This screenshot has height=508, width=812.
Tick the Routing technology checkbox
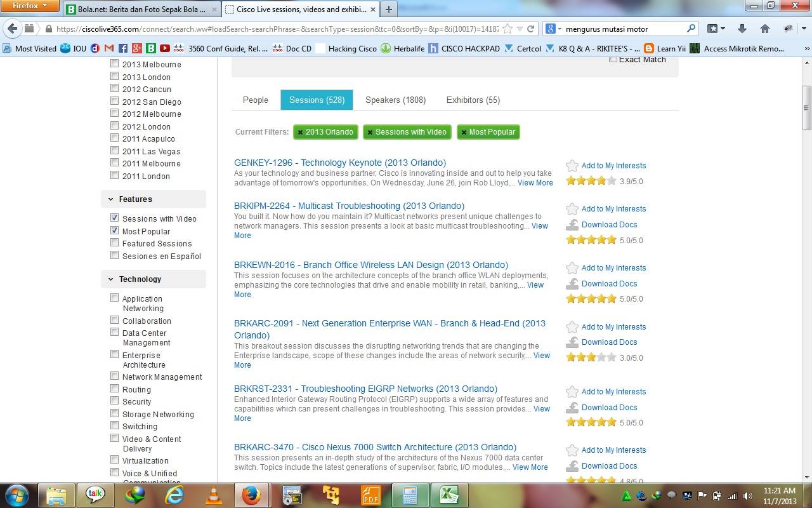[x=115, y=389]
